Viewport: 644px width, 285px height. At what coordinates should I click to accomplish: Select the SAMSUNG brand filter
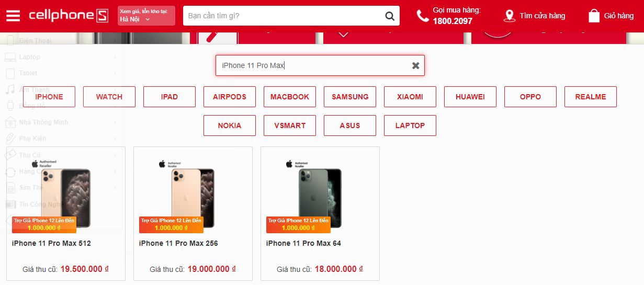tap(350, 97)
